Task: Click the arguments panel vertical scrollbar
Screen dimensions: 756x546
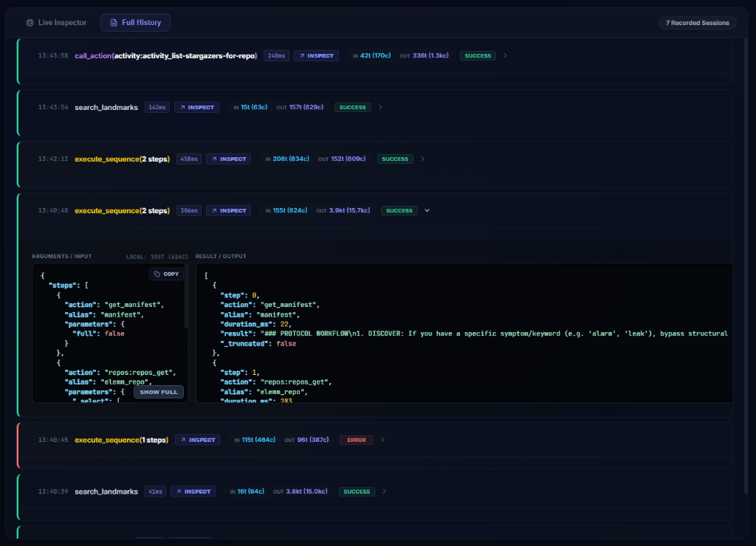Action: click(x=186, y=297)
